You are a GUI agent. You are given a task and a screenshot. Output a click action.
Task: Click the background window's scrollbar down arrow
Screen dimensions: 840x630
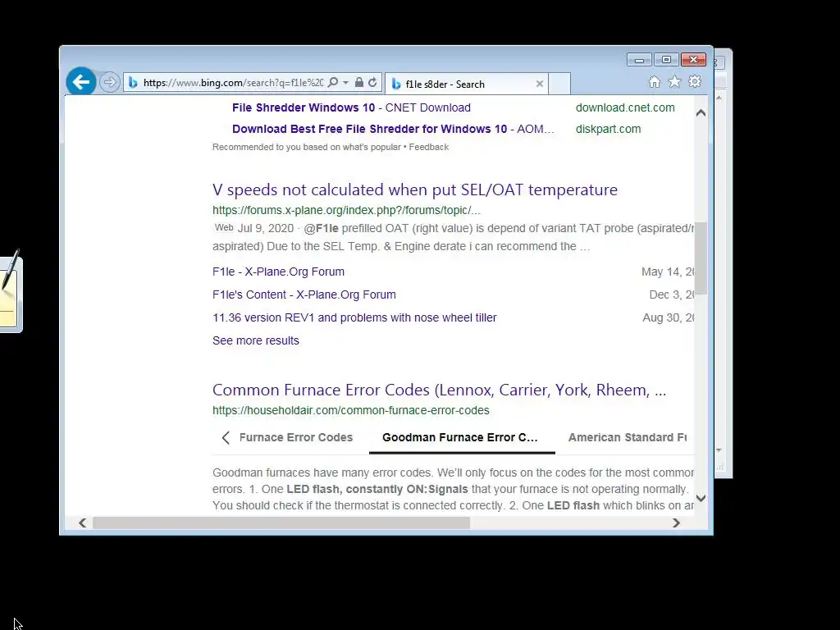(719, 450)
